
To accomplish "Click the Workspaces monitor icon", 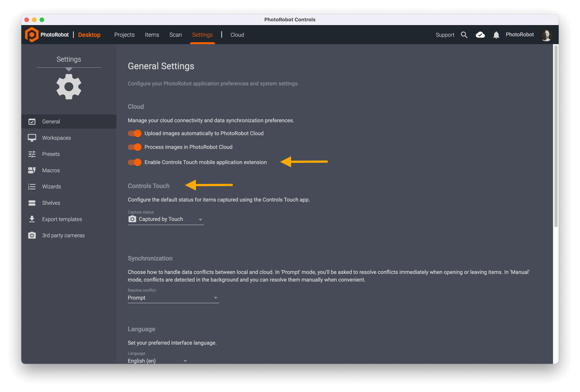I will click(x=32, y=138).
